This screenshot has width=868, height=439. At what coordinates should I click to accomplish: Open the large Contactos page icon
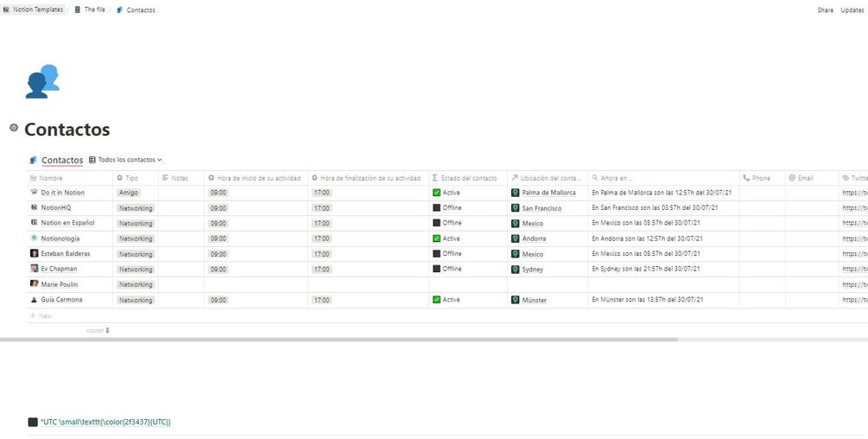point(42,81)
